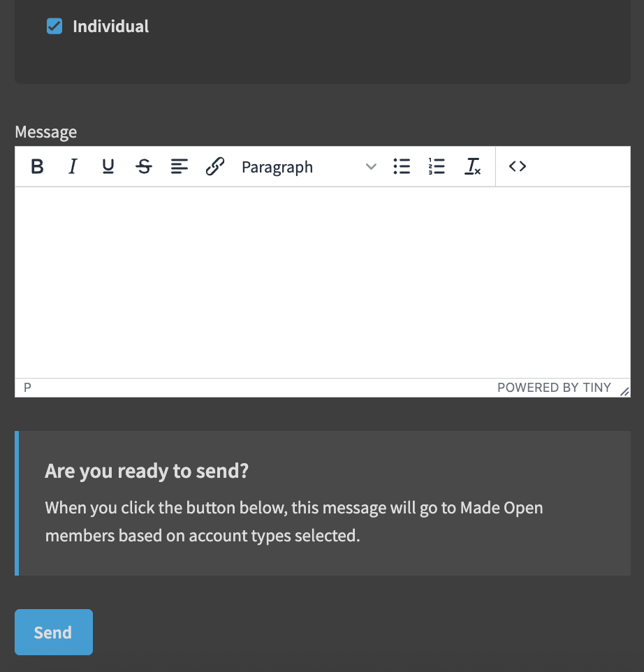Screen dimensions: 644x672
Task: Open the text alignment options
Action: (180, 167)
